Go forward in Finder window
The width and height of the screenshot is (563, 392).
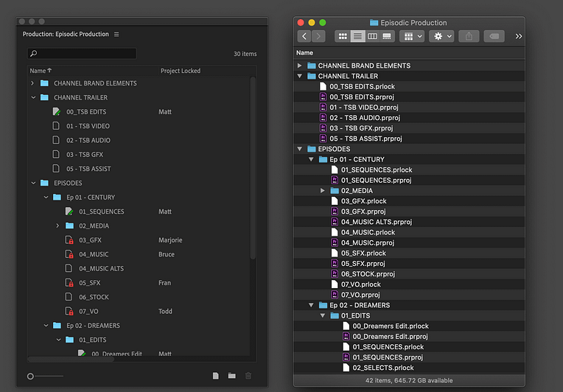tap(318, 36)
